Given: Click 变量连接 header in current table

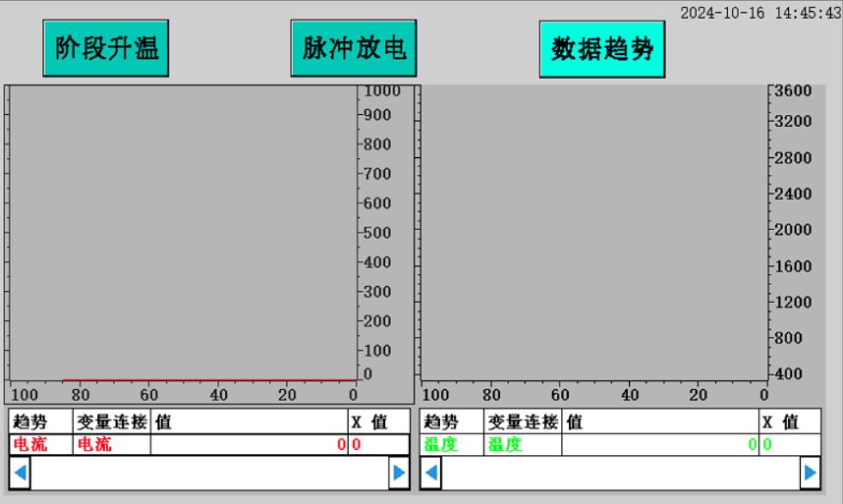Looking at the screenshot, I should [112, 422].
